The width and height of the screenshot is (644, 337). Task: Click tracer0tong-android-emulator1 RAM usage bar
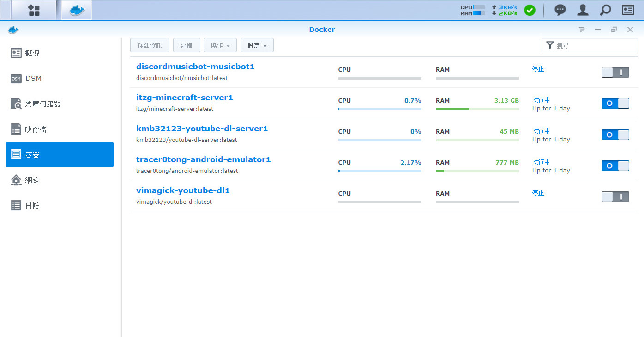(477, 171)
